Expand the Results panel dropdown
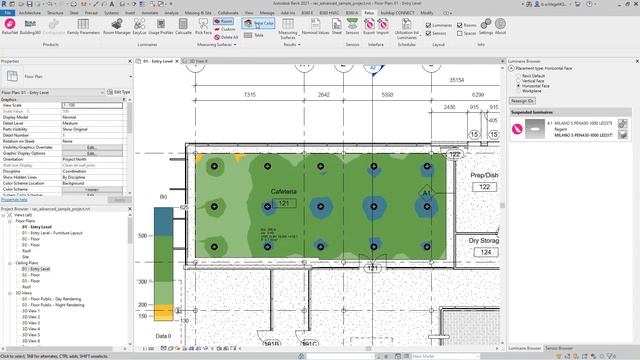Image resolution: width=640 pixels, height=360 pixels. pos(299,44)
